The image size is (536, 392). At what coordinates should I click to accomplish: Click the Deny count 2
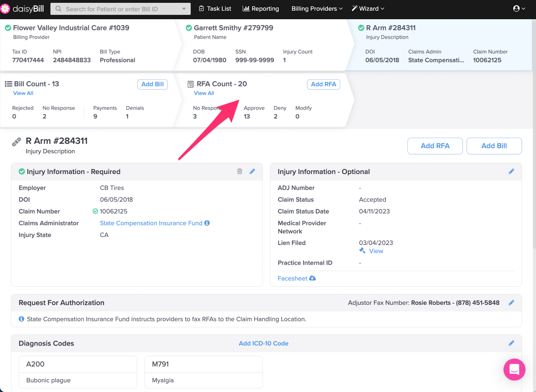coord(275,116)
